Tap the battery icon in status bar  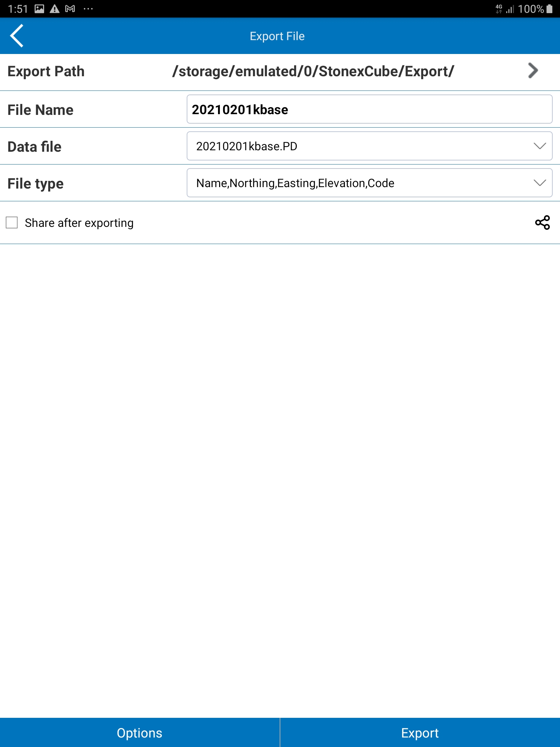coord(549,9)
